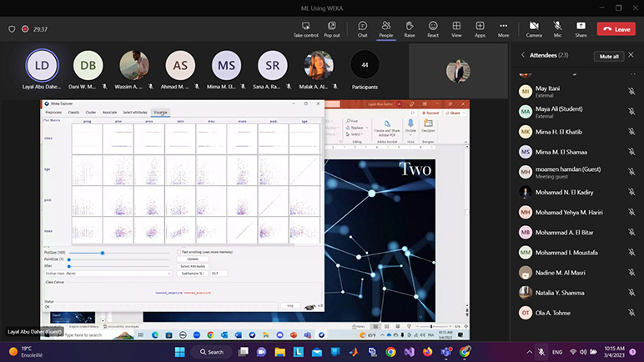Screen dimensions: 644x362
Task: Open the More options menu
Action: 503,28
